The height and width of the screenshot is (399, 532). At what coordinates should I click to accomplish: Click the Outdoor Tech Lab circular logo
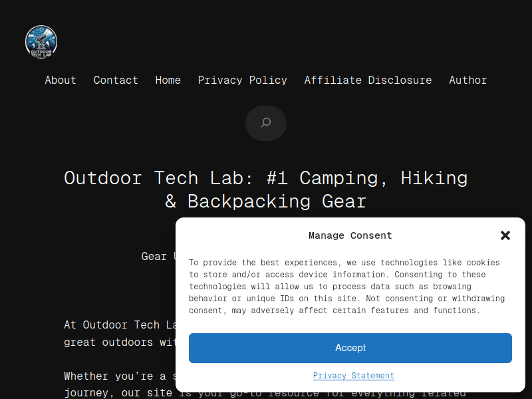click(41, 41)
